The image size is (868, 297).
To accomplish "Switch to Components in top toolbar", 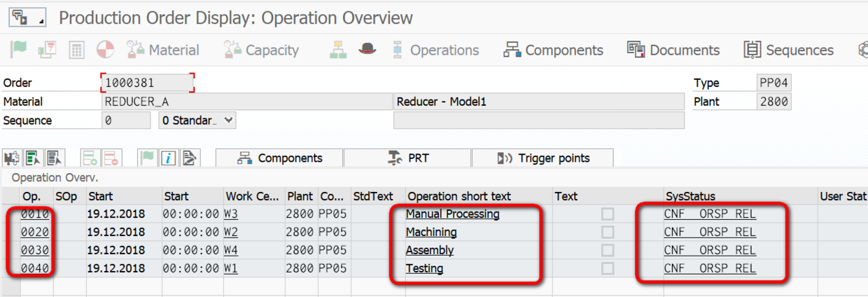I will (553, 50).
